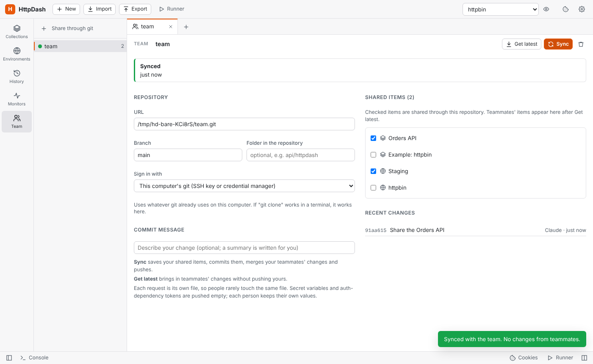The width and height of the screenshot is (593, 364).
Task: Click the New button in toolbar
Action: pos(67,9)
